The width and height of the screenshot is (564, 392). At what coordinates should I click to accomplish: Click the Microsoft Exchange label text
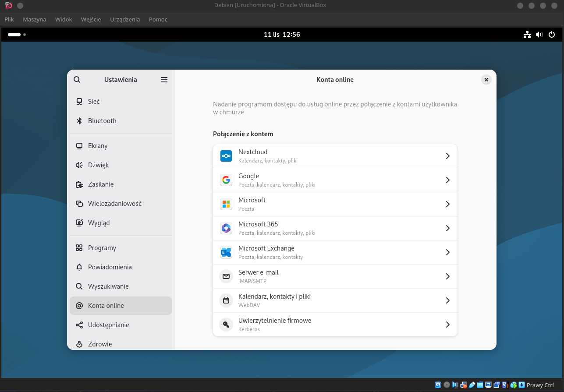266,248
